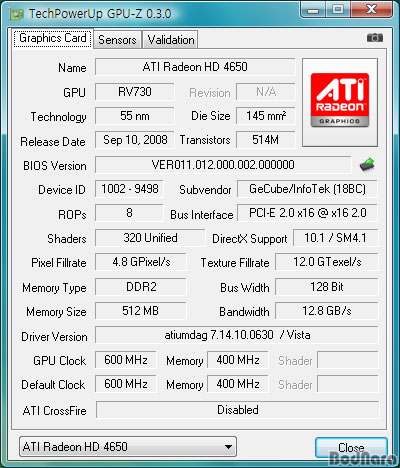The image size is (400, 468).
Task: Click the GPU Clock 600 MHz field
Action: [126, 360]
